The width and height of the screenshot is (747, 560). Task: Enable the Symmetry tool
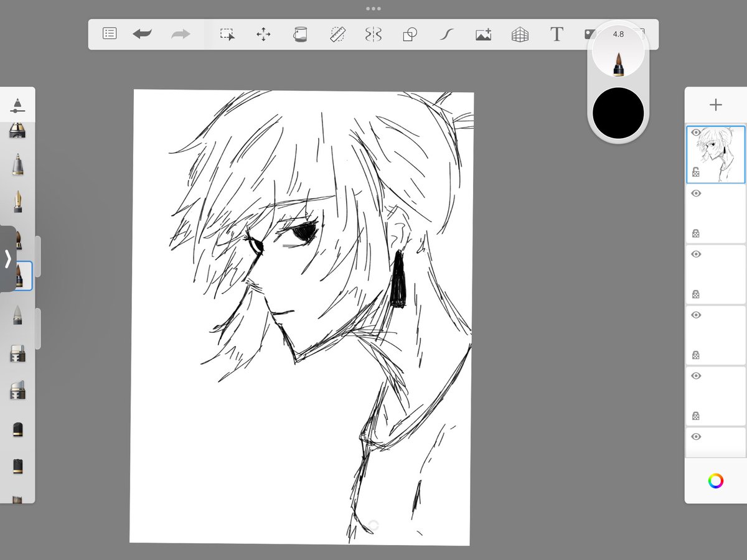coord(374,34)
